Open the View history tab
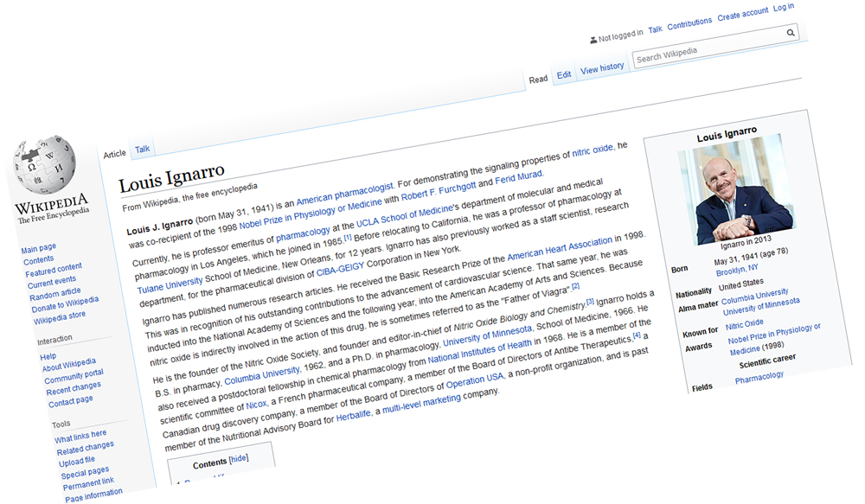The image size is (865, 504). coord(602,67)
